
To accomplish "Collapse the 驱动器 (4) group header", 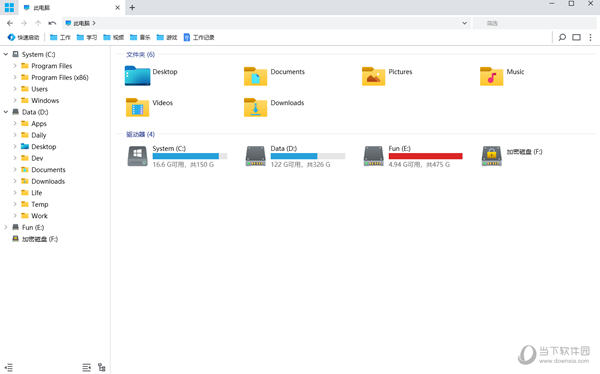I will 140,134.
